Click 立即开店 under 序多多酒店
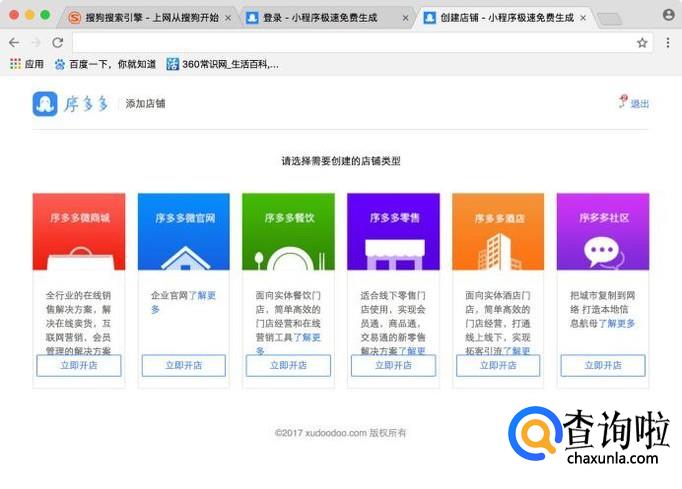Screen dimensions: 682x489 498,365
